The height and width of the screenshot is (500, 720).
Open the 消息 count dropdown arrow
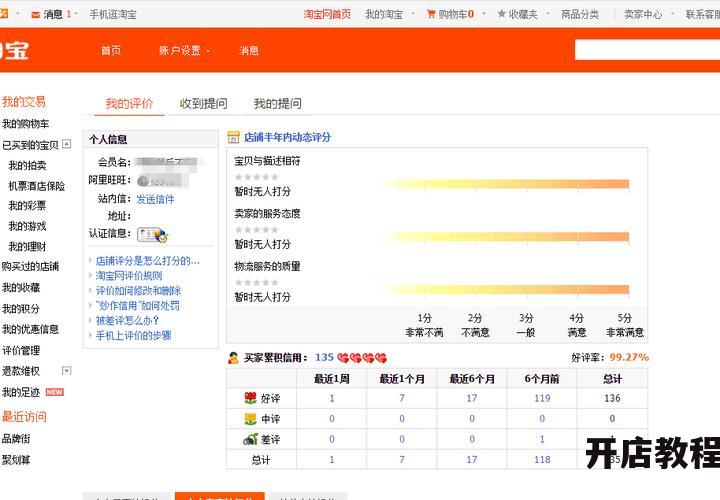(x=76, y=14)
